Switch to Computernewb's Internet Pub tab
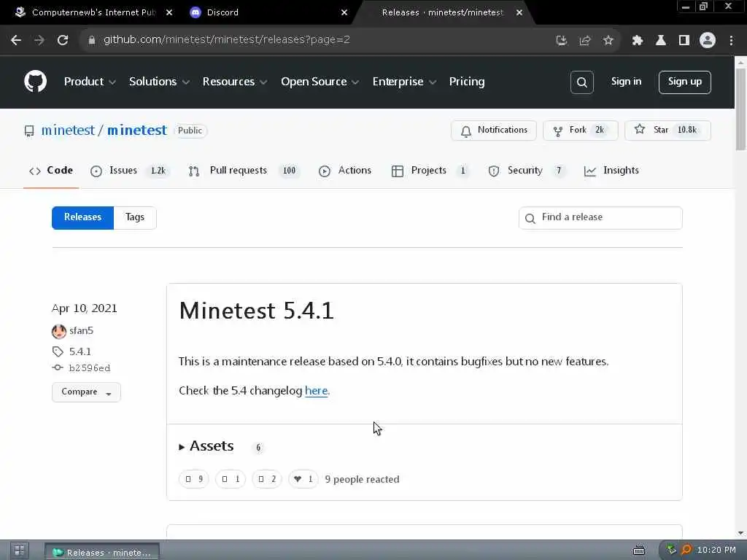The width and height of the screenshot is (747, 560). pyautogui.click(x=93, y=12)
